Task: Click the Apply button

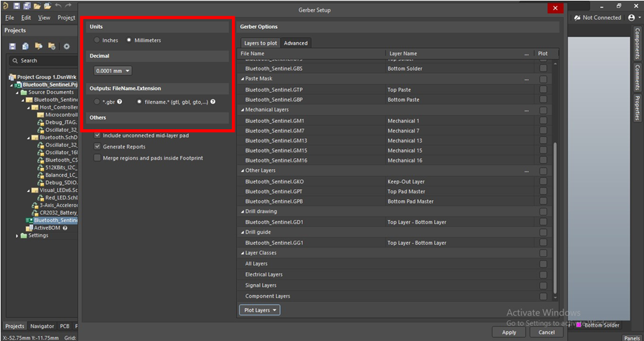Action: 509,332
